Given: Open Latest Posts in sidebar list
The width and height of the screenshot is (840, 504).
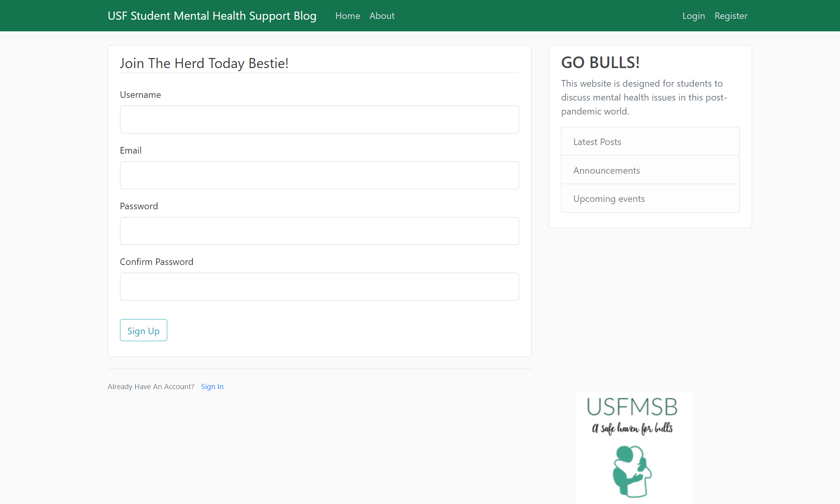Looking at the screenshot, I should coord(597,142).
